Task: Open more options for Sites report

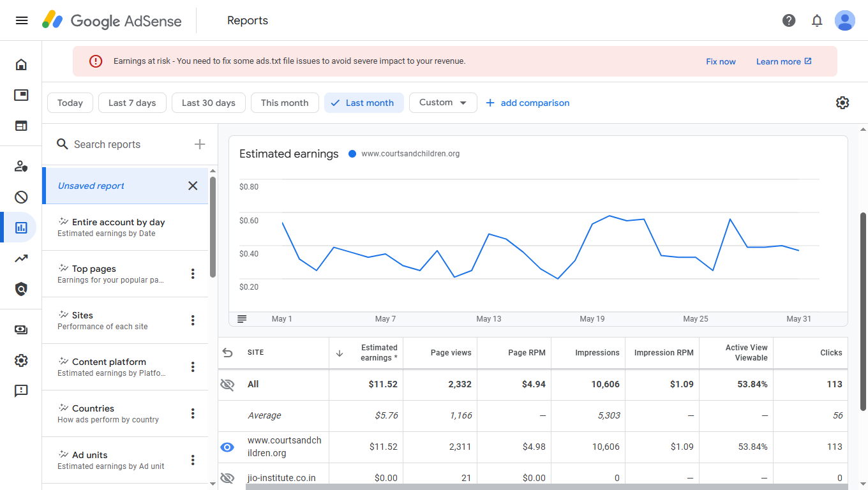Action: click(193, 320)
